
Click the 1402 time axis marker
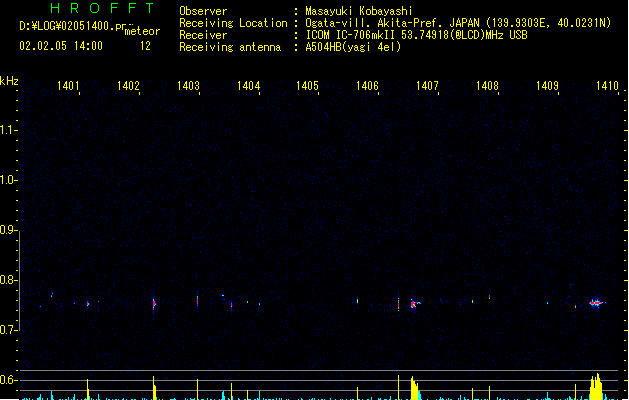[x=128, y=86]
